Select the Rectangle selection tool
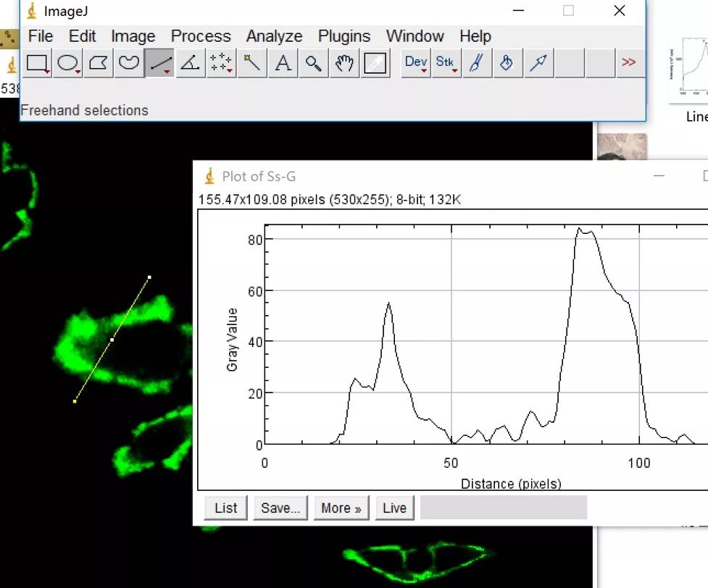Image resolution: width=708 pixels, height=588 pixels. click(x=37, y=63)
